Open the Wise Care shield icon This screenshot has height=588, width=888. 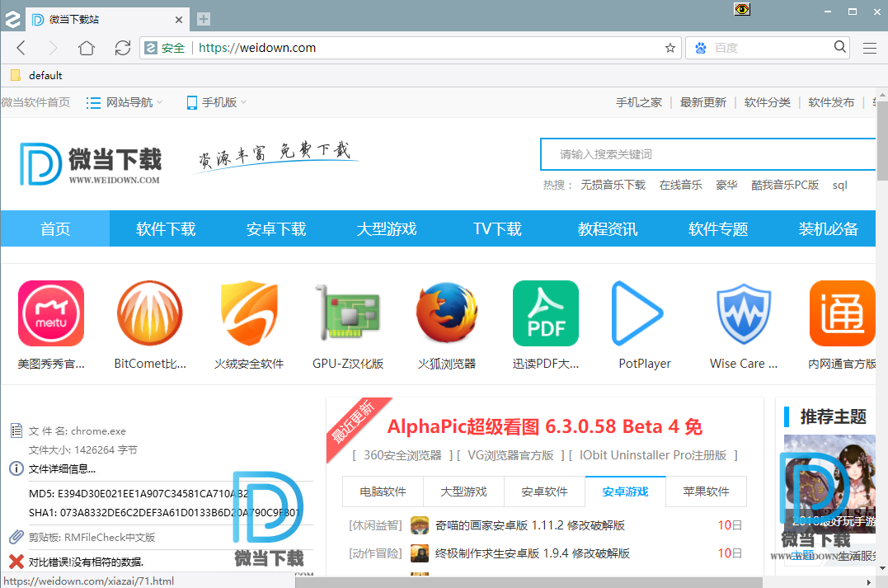coord(744,314)
